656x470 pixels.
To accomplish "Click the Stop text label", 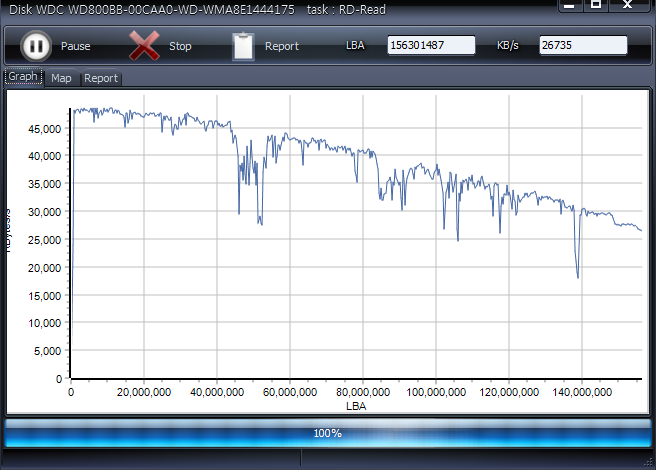I will tap(180, 46).
